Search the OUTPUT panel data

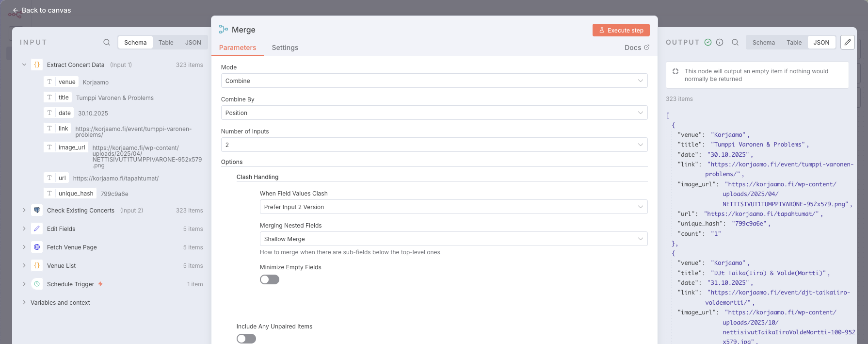[x=735, y=42]
